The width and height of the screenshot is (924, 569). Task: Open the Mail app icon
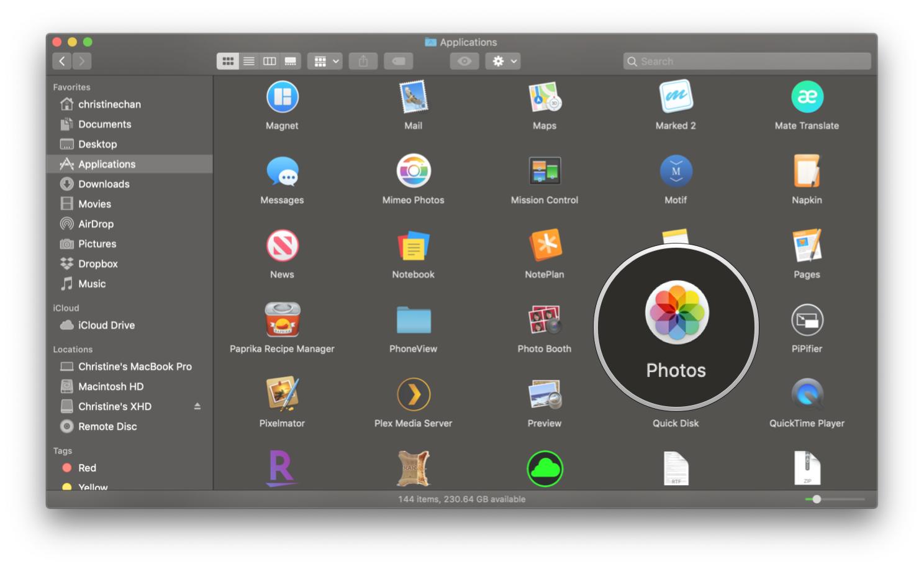tap(414, 97)
